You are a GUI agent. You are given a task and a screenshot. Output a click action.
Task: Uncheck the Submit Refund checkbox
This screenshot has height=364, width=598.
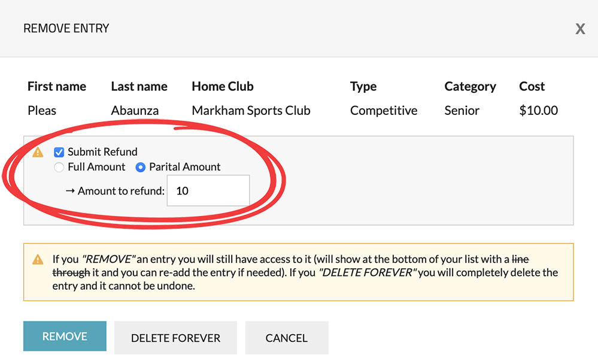tap(59, 152)
